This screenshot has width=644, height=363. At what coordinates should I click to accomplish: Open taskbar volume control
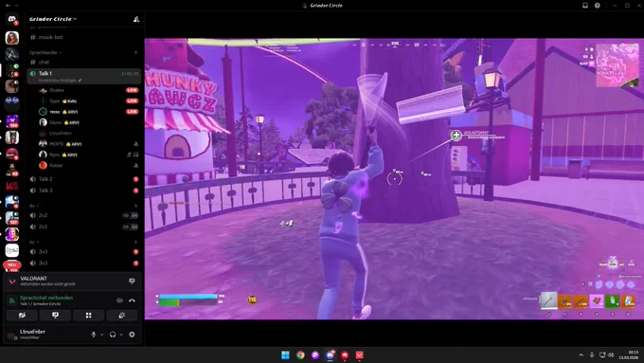pyautogui.click(x=611, y=354)
